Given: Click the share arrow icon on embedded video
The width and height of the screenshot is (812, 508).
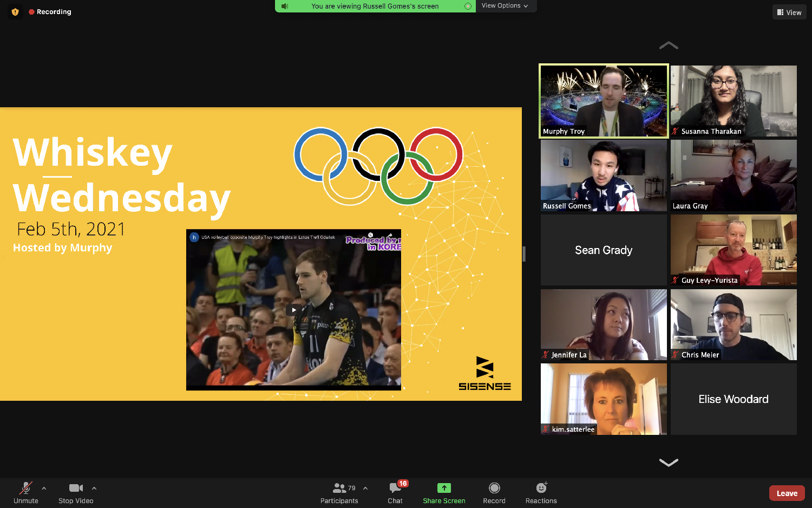Looking at the screenshot, I should pos(390,236).
